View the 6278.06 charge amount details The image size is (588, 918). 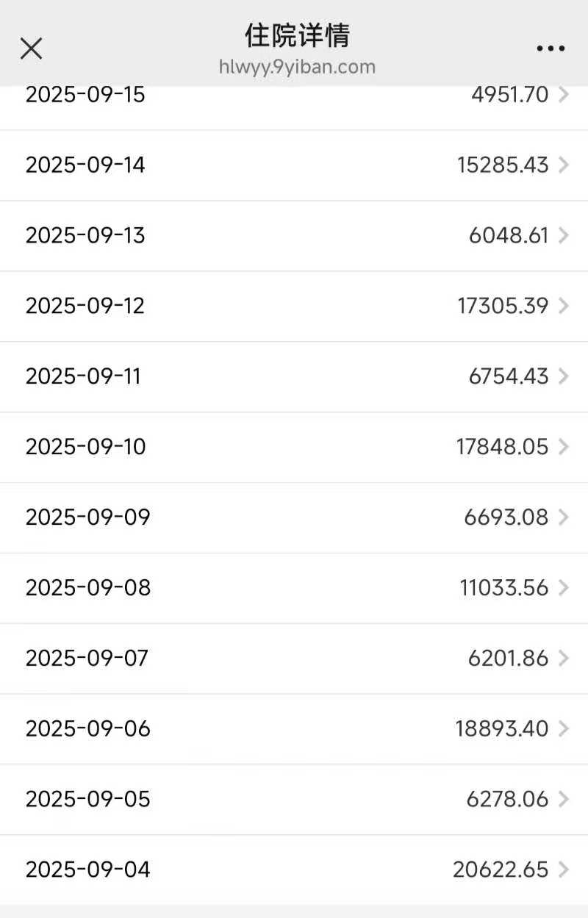pyautogui.click(x=507, y=799)
